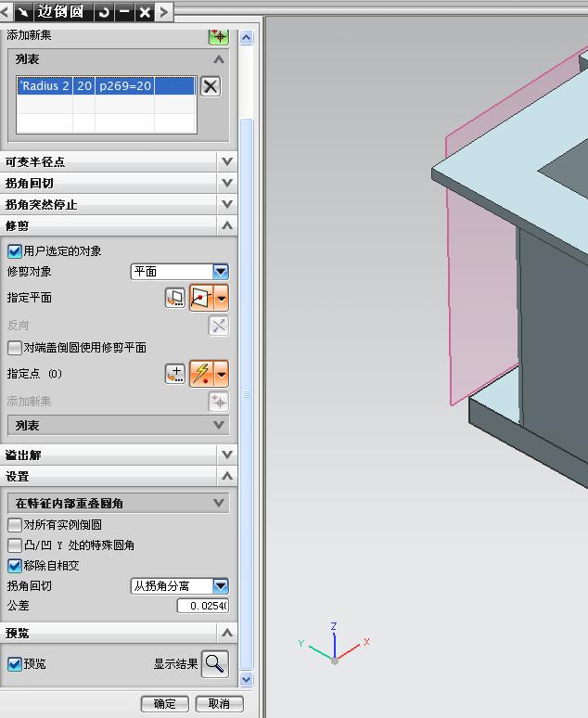
Task: Expand the 可变半径点 section
Action: coord(119,161)
